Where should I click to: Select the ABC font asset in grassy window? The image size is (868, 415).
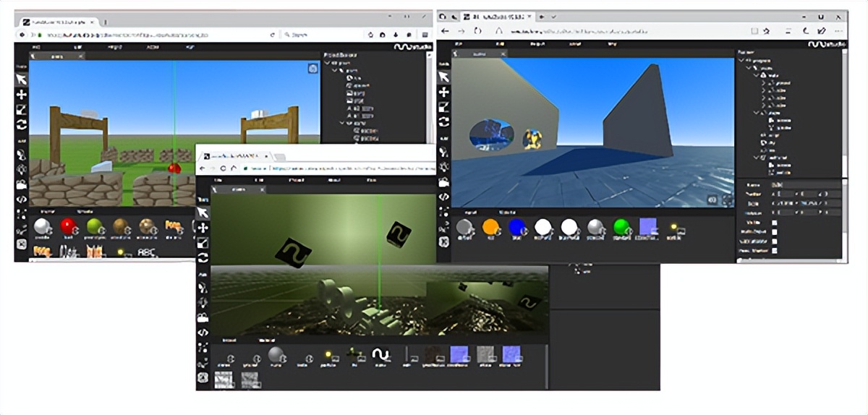(147, 252)
